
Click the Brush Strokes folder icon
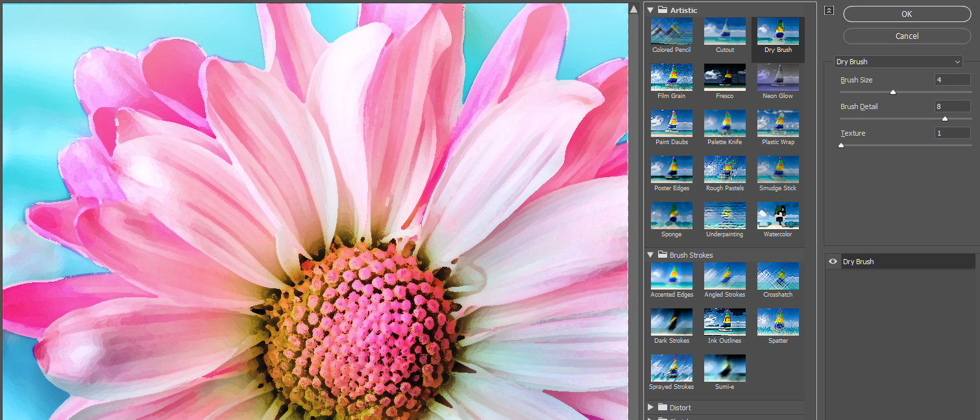[x=663, y=255]
